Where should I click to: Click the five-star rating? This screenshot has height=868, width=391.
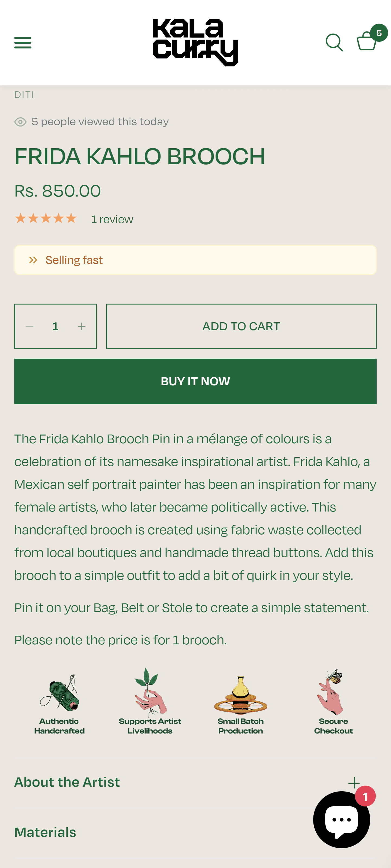click(46, 219)
